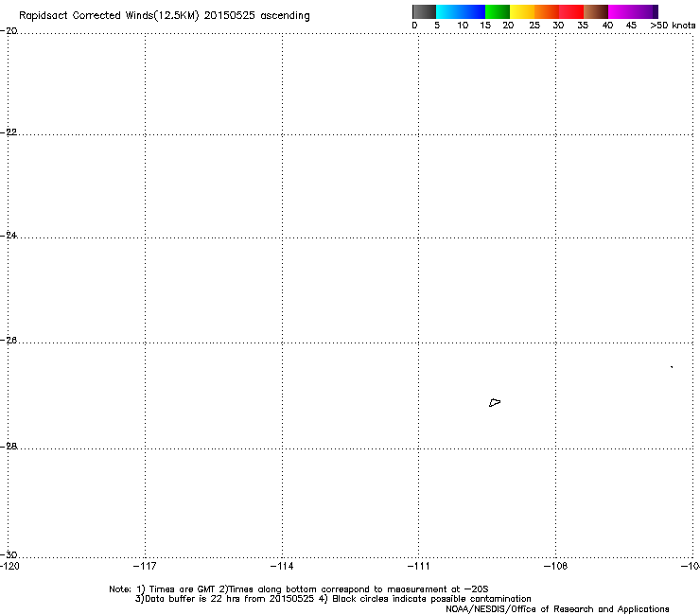
Task: Click the NOAA/NESDIS Office of Research credit
Action: point(557,609)
